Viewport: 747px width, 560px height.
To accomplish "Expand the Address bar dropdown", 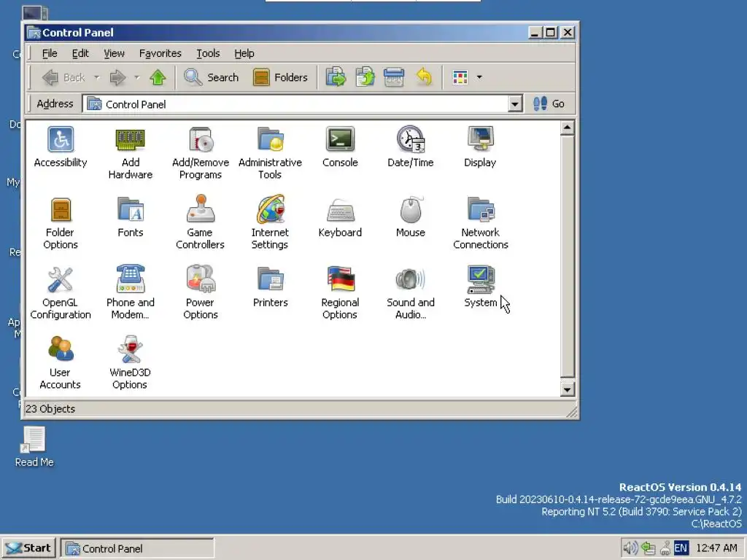I will point(514,104).
